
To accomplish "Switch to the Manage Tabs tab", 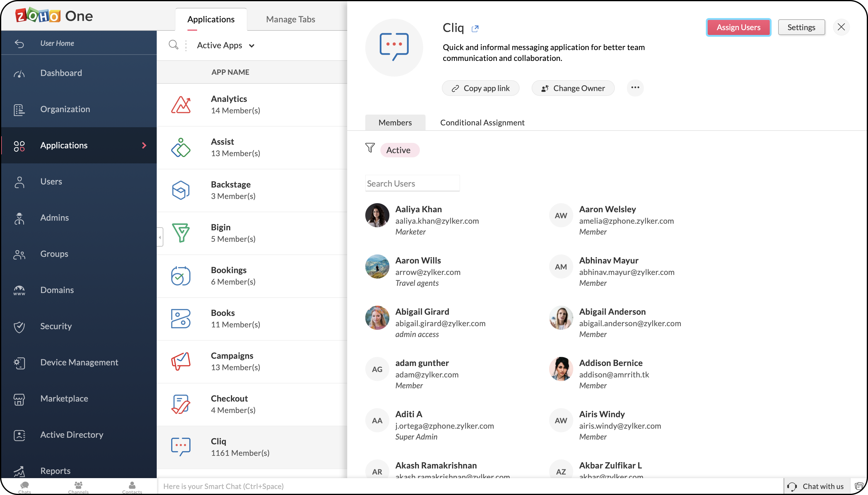I will [x=290, y=19].
